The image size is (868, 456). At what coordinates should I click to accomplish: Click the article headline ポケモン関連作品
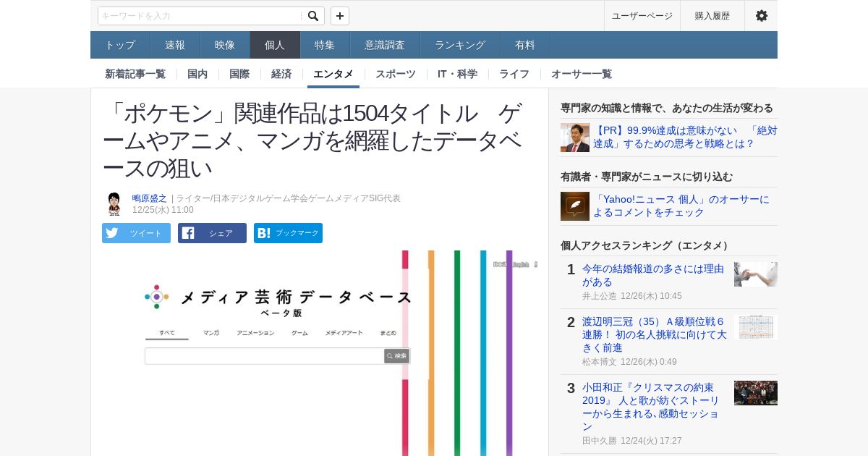[x=312, y=140]
